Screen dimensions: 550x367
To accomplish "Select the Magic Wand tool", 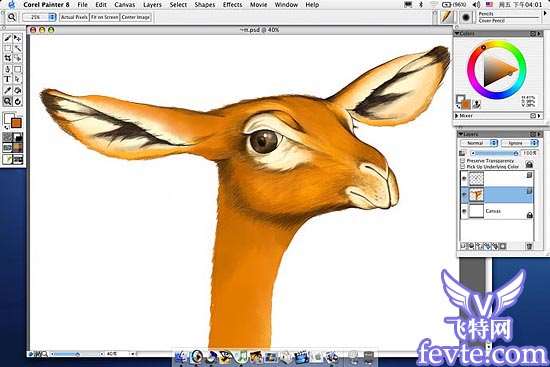I will [18, 48].
